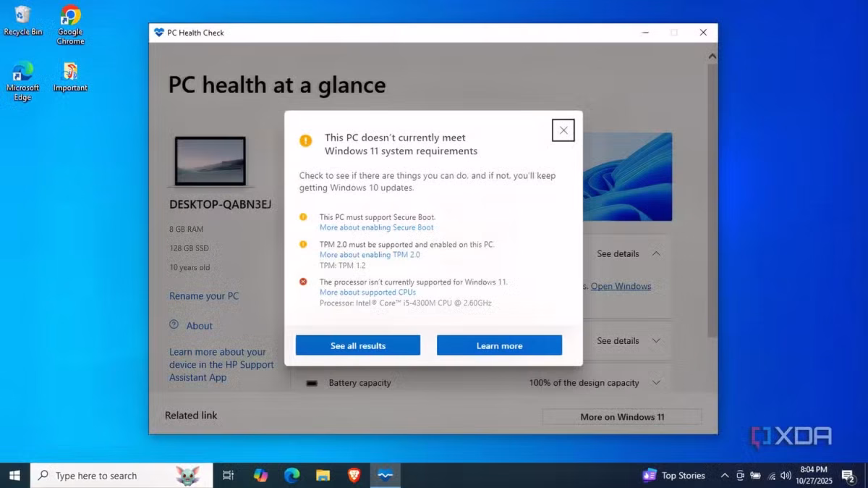Collapse the expanded See details section

[656, 253]
